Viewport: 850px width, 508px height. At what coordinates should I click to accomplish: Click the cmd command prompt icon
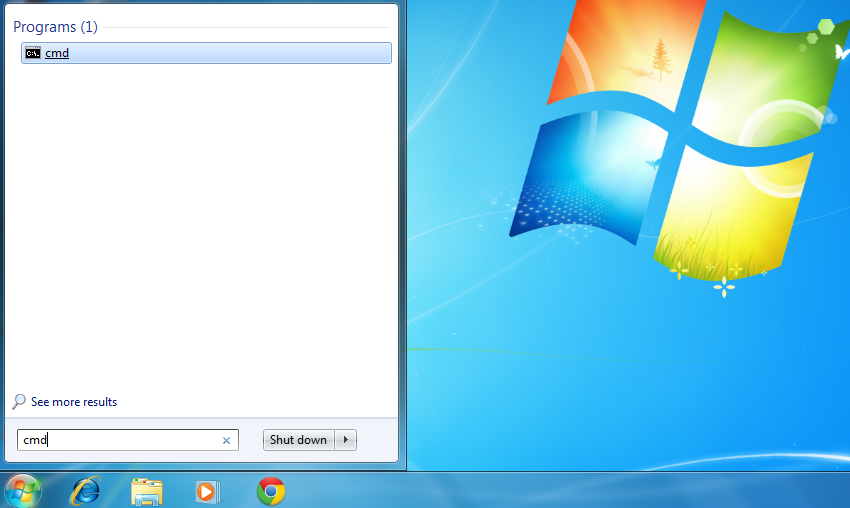point(33,53)
